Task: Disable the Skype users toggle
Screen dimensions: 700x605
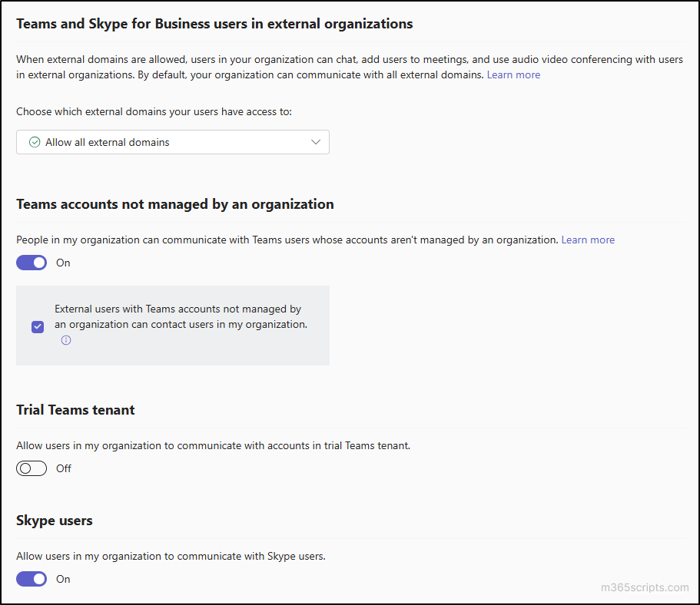Action: (x=32, y=579)
